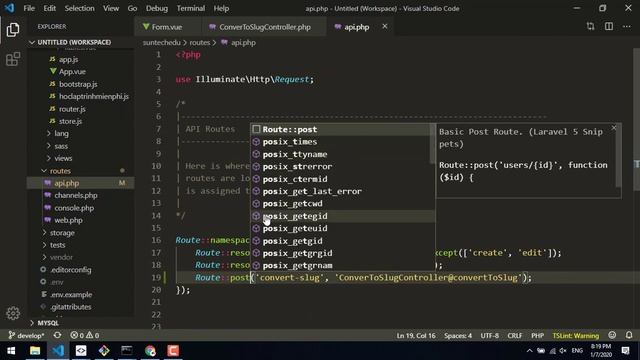Image resolution: width=640 pixels, height=360 pixels.
Task: Open the Selection menu
Action: 79,8
